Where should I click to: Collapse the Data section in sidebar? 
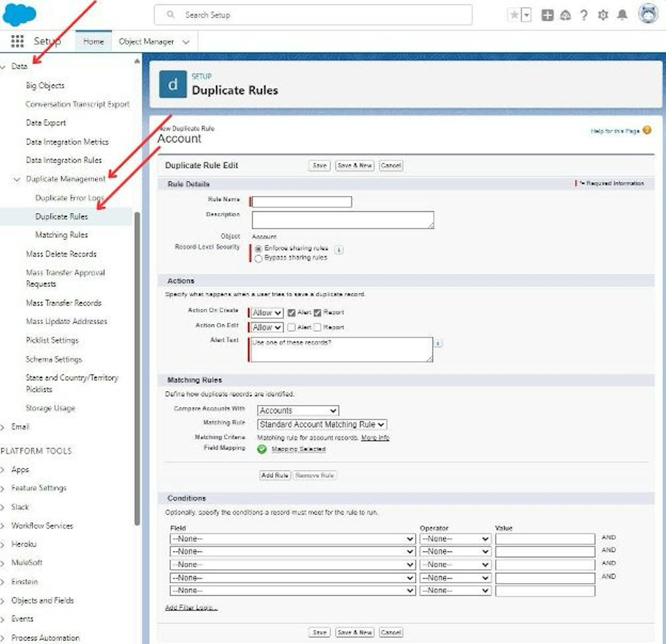coord(3,66)
